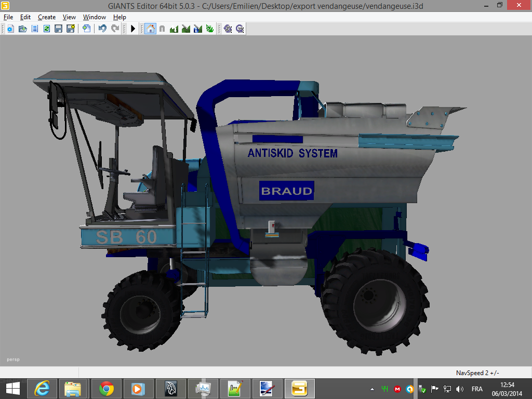Show hidden system tray icons
This screenshot has height=399, width=532.
(372, 389)
